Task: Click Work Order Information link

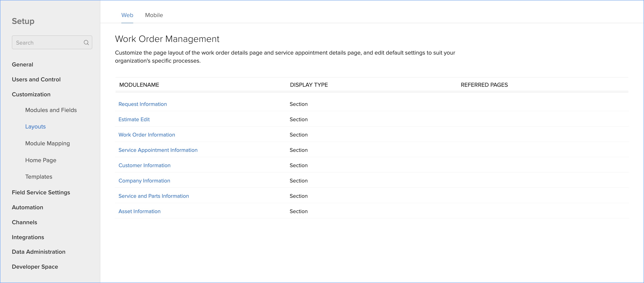Action: pyautogui.click(x=147, y=135)
